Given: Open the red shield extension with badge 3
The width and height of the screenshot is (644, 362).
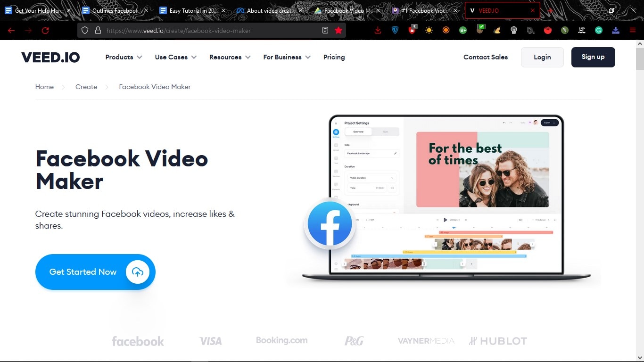Looking at the screenshot, I should [413, 30].
